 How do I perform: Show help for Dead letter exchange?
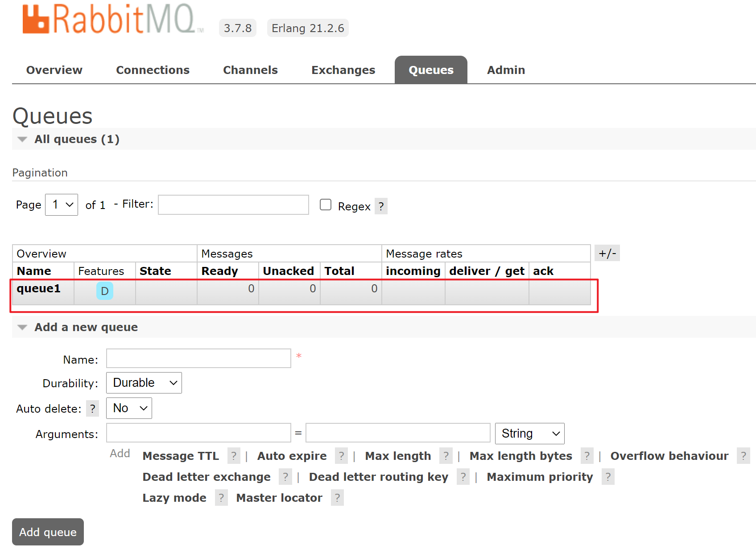[285, 477]
